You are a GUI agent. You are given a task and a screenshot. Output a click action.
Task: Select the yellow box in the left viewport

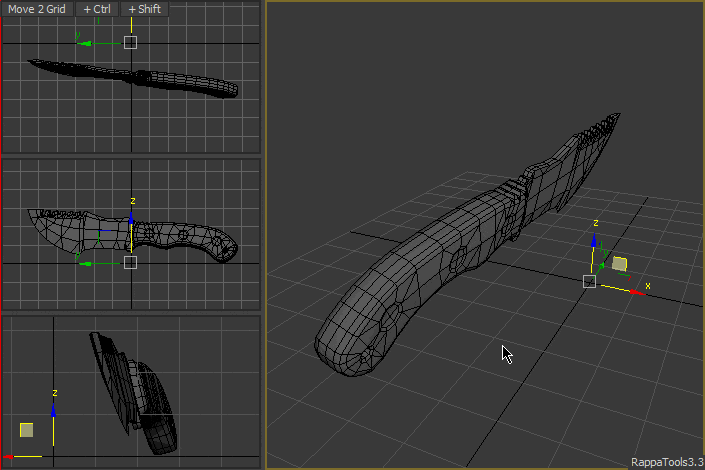tap(27, 429)
